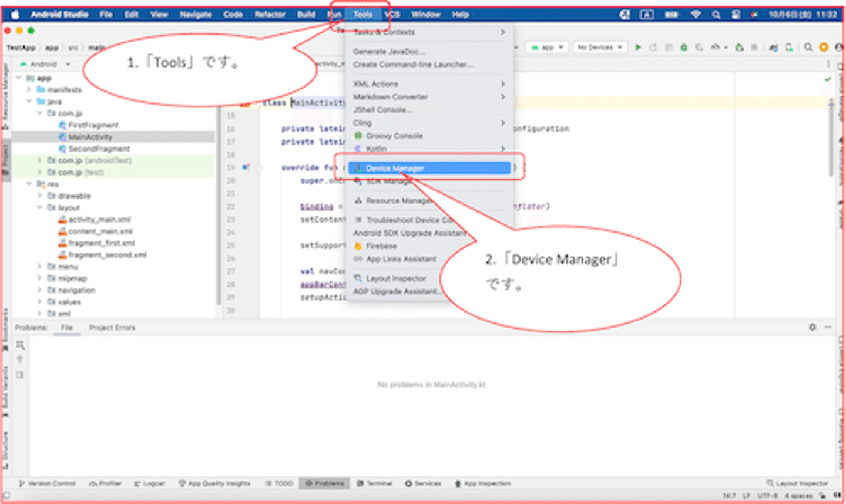Expand the drawable folder

click(x=39, y=196)
